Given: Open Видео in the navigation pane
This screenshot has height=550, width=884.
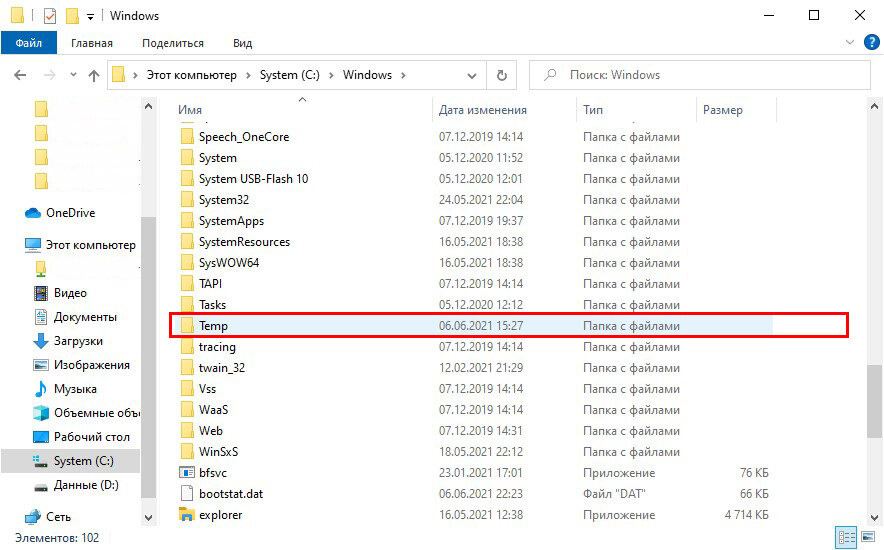Looking at the screenshot, I should (x=60, y=293).
